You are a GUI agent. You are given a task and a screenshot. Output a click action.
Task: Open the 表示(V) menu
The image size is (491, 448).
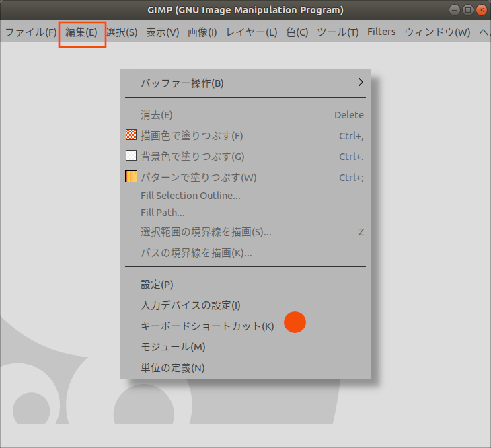pyautogui.click(x=162, y=32)
